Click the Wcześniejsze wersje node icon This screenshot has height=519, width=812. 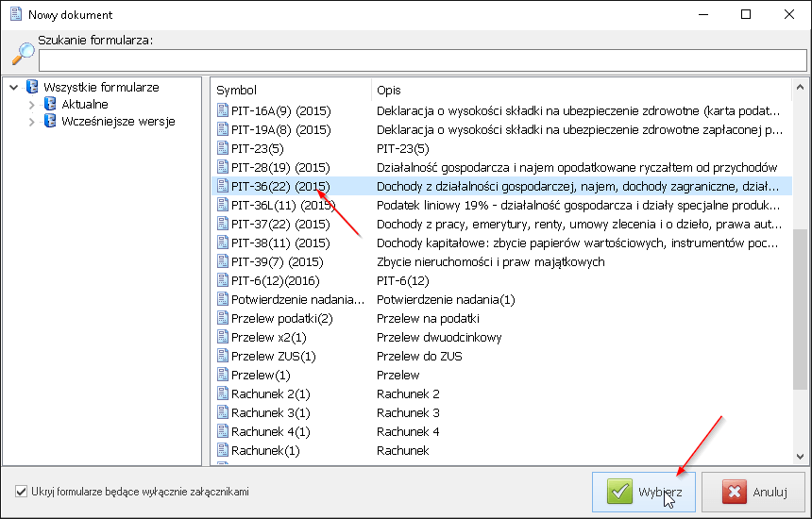[50, 122]
